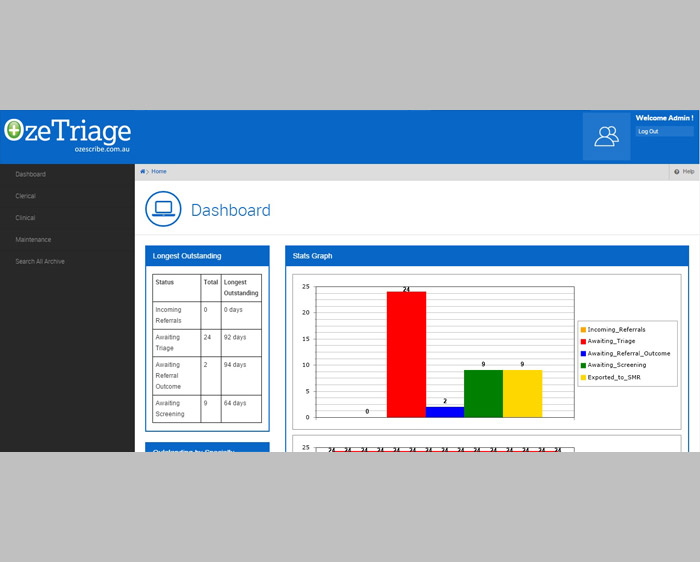Viewport: 700px width, 562px height.
Task: Click the yellow Exported_to_SMR bar
Action: pos(522,393)
